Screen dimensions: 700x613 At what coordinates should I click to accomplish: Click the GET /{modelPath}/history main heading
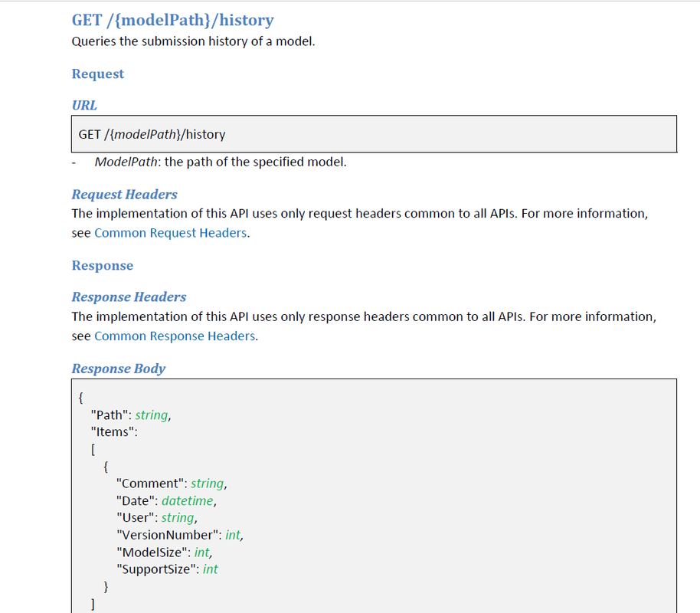[x=173, y=20]
